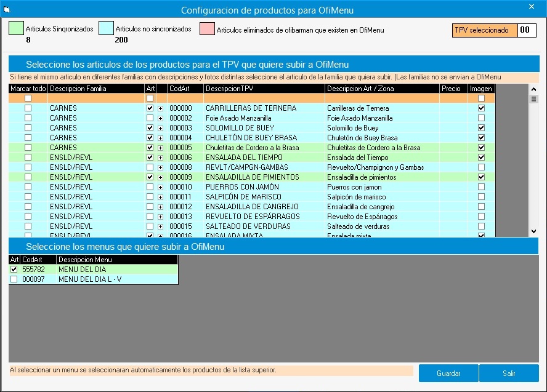Image resolution: width=547 pixels, height=392 pixels.
Task: Expand row 000000 CARRILLERAS DE TERNERA
Action: tap(161, 108)
